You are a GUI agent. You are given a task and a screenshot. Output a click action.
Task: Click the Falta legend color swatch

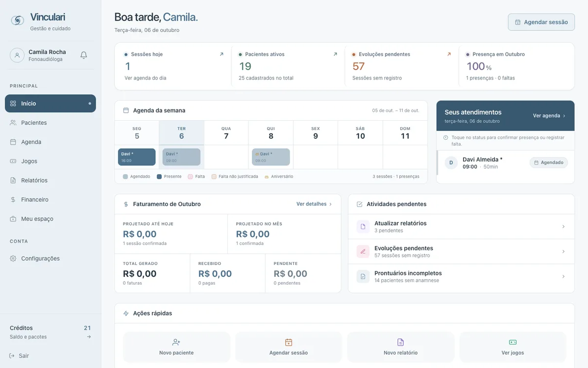click(x=190, y=177)
